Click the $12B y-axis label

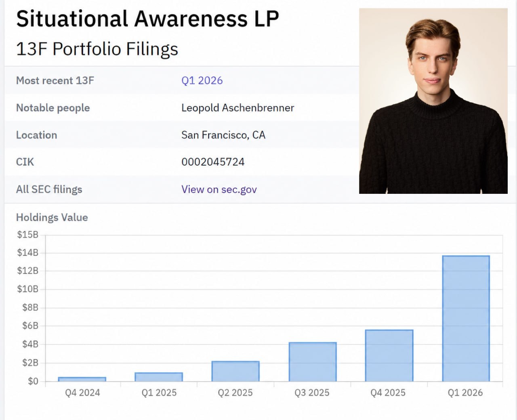coord(27,271)
